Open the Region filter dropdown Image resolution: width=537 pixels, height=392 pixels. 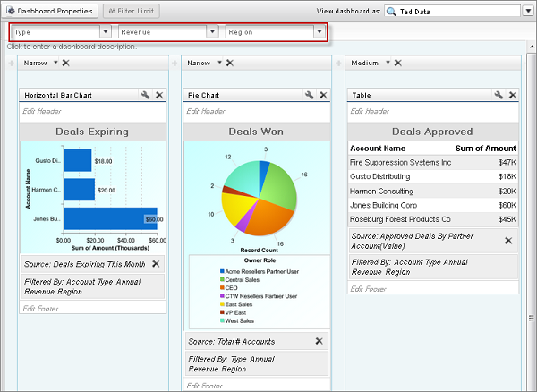pos(319,31)
